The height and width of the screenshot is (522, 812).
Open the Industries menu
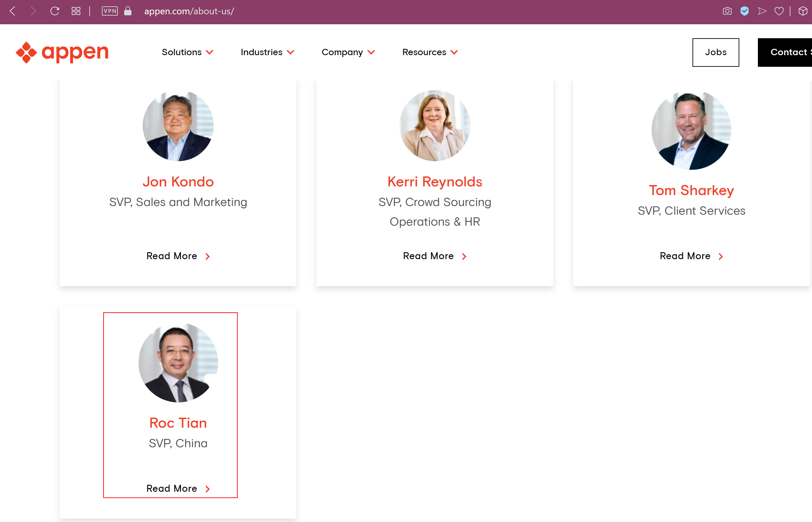click(261, 52)
